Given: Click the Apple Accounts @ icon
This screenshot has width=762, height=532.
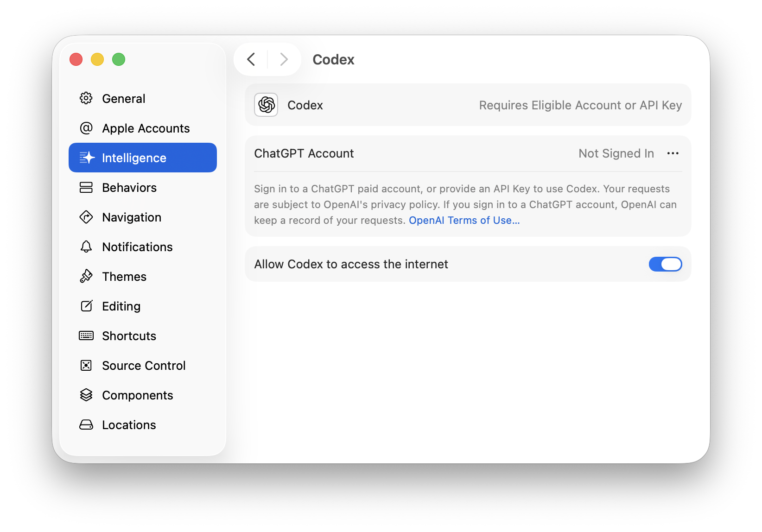Looking at the screenshot, I should pyautogui.click(x=86, y=128).
